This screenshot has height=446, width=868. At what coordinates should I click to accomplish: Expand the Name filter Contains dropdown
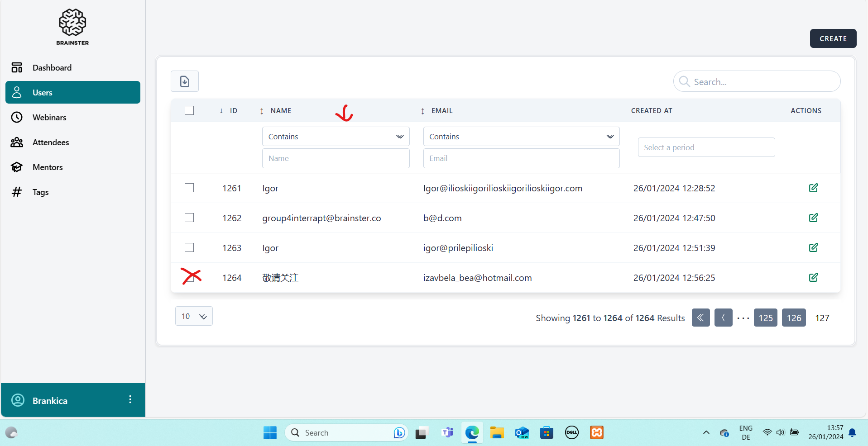tap(336, 137)
